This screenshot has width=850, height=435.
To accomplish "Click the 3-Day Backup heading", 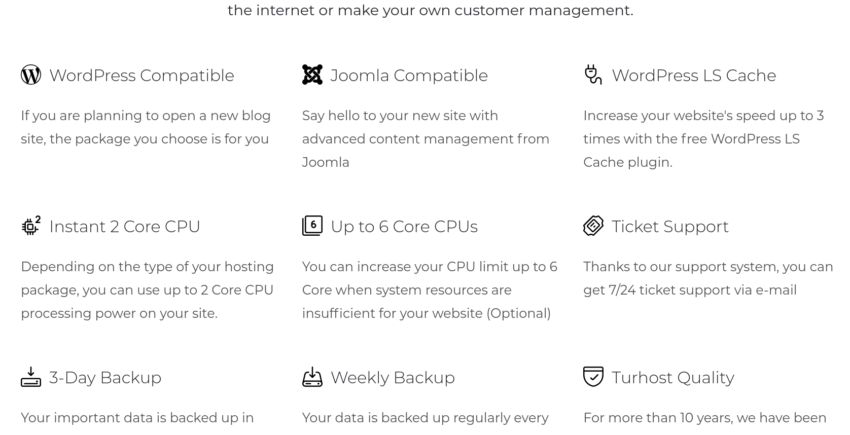I will pyautogui.click(x=105, y=377).
